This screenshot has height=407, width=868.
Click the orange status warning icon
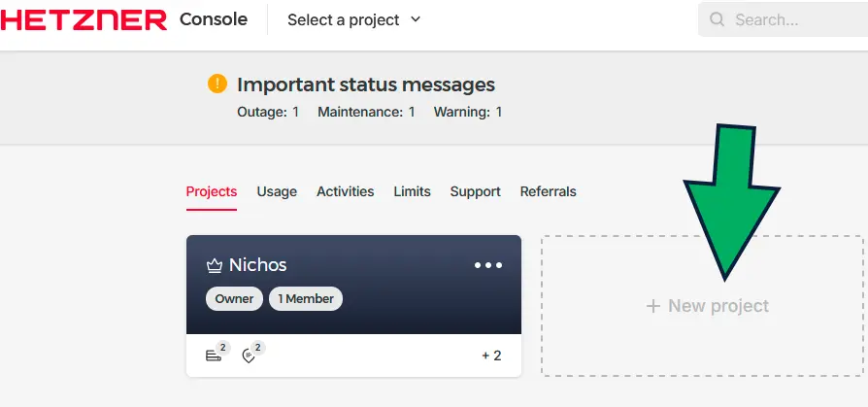pos(217,85)
